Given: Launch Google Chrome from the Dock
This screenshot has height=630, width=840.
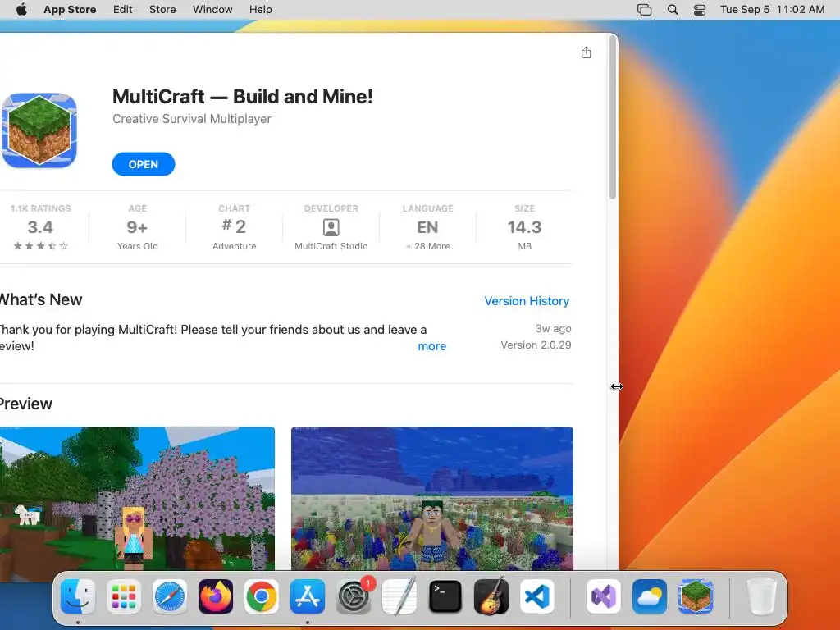Looking at the screenshot, I should (x=262, y=596).
